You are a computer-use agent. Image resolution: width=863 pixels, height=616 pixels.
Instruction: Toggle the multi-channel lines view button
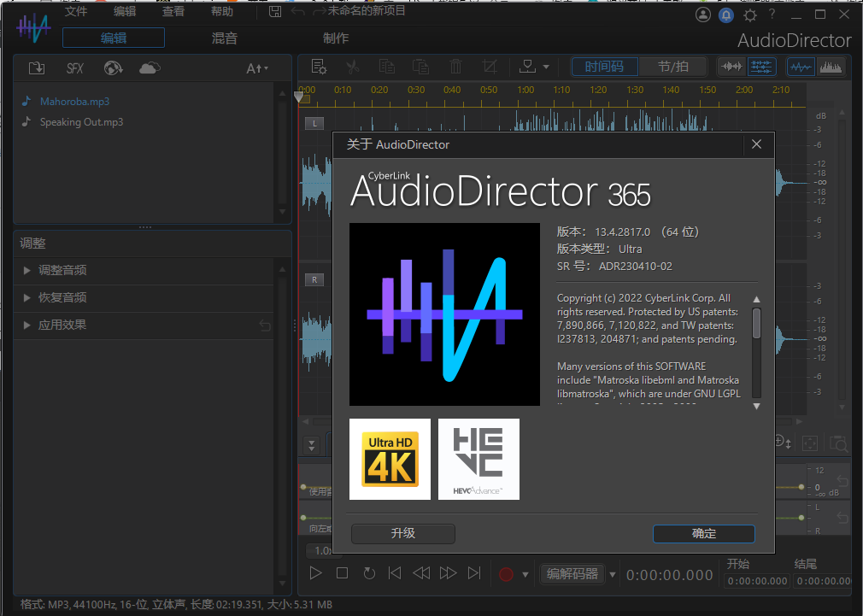(x=761, y=67)
